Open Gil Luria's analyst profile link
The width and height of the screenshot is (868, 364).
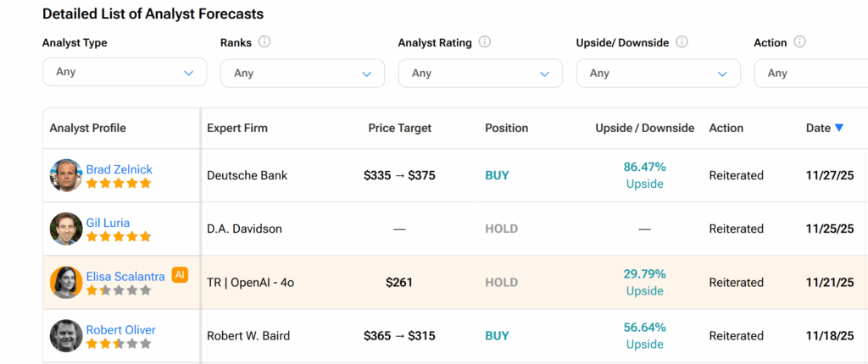[108, 223]
